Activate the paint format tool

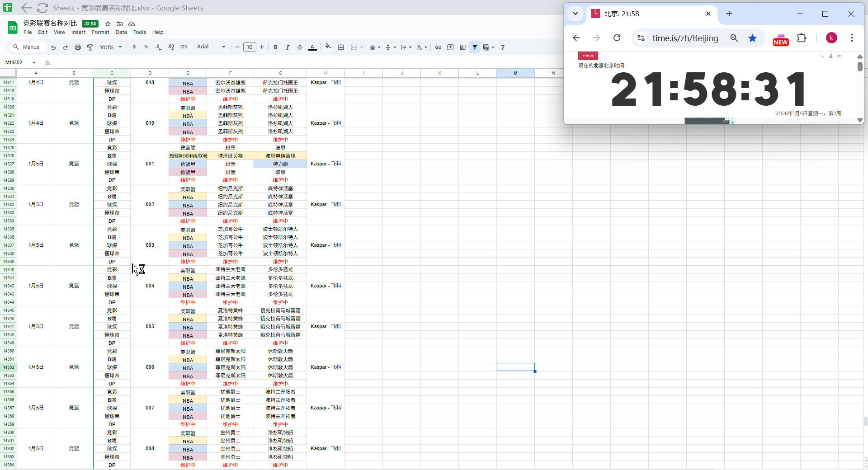[x=90, y=47]
